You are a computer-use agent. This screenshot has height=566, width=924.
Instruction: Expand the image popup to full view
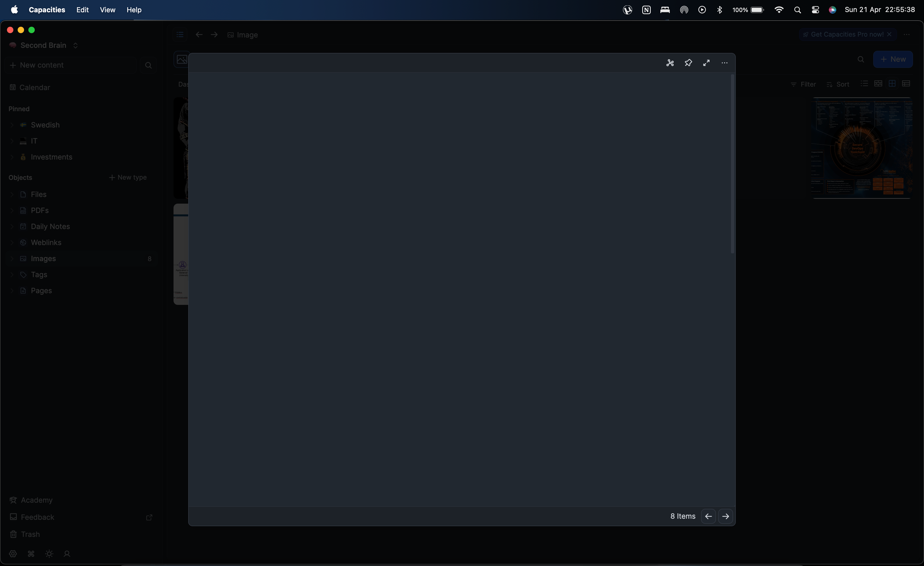point(706,63)
